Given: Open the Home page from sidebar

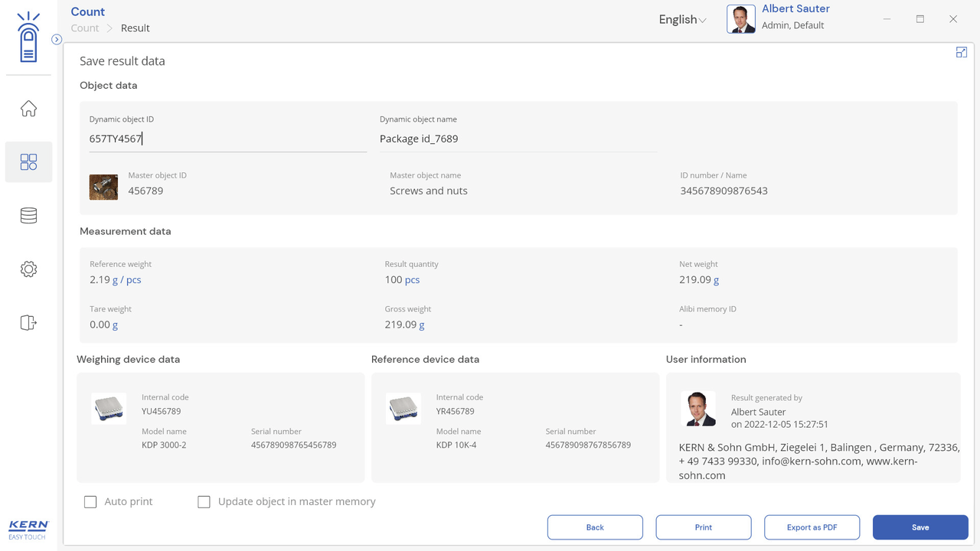Looking at the screenshot, I should coord(28,109).
